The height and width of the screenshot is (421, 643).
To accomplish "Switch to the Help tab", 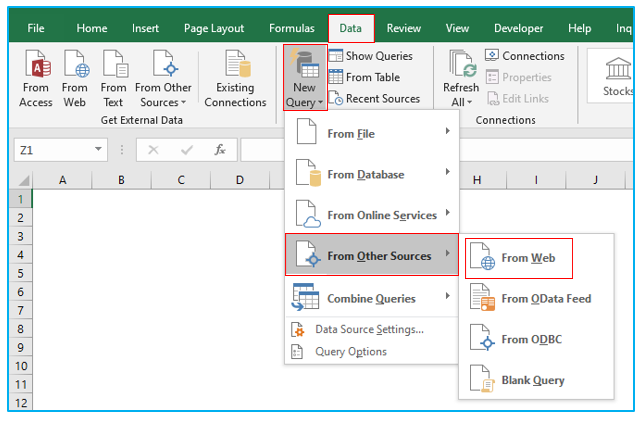I will 579,28.
